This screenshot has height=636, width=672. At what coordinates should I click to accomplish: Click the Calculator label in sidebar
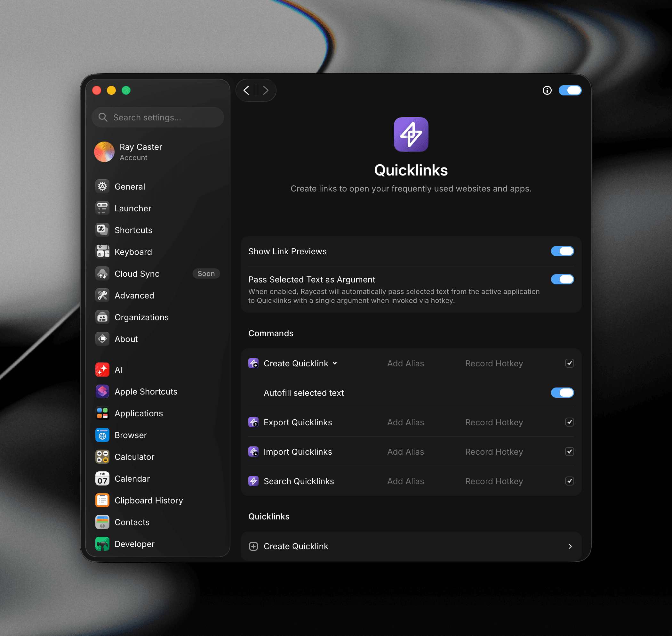tap(134, 457)
